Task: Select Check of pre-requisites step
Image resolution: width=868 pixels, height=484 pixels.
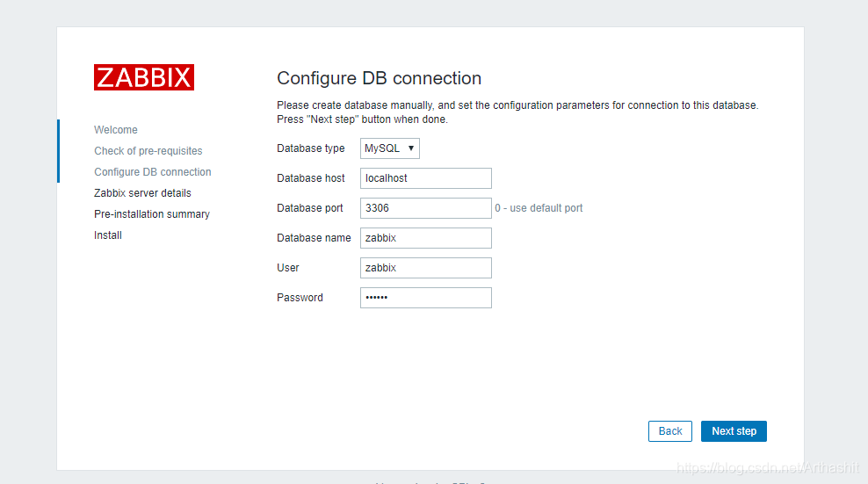Action: click(148, 150)
